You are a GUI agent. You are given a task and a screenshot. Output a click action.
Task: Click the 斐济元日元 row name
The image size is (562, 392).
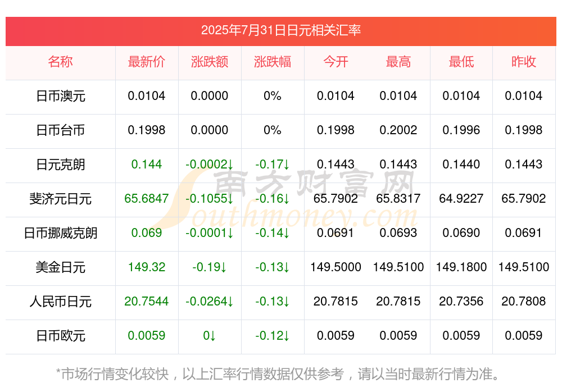coord(61,198)
